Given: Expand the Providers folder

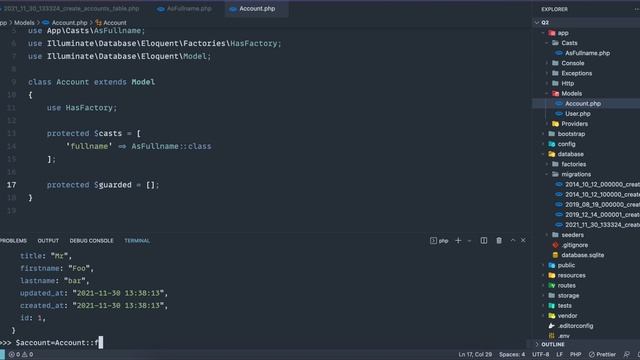Looking at the screenshot, I should click(x=574, y=124).
